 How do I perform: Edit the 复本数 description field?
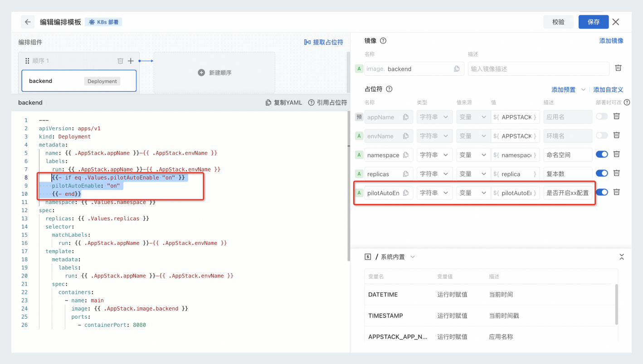568,174
